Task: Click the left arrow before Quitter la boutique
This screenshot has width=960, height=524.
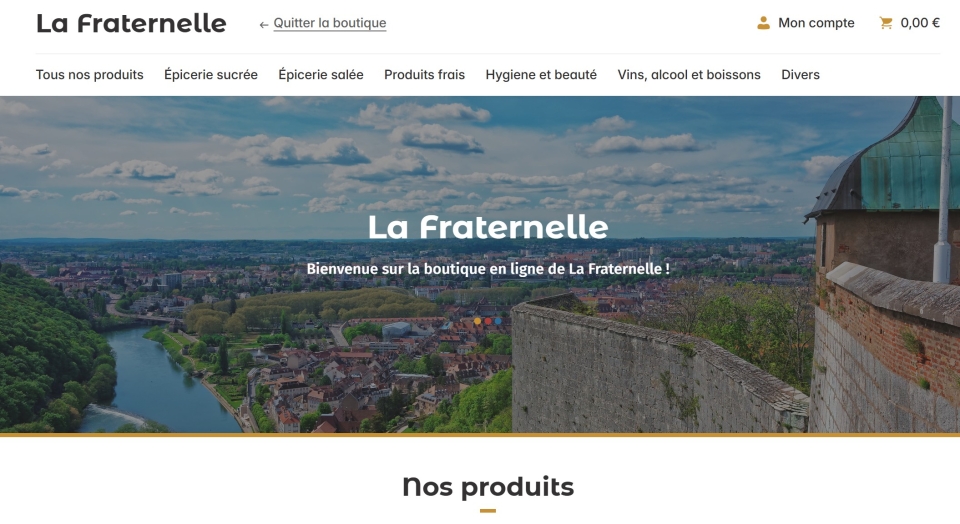Action: tap(264, 25)
